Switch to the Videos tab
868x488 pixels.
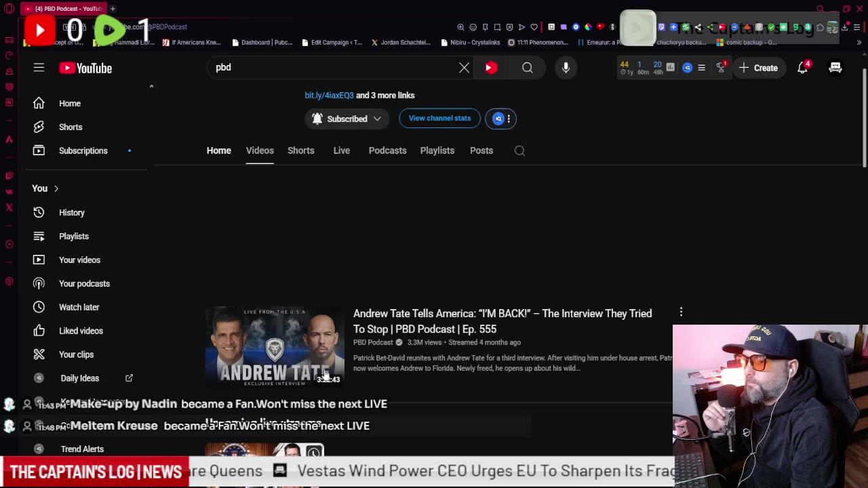pos(260,150)
